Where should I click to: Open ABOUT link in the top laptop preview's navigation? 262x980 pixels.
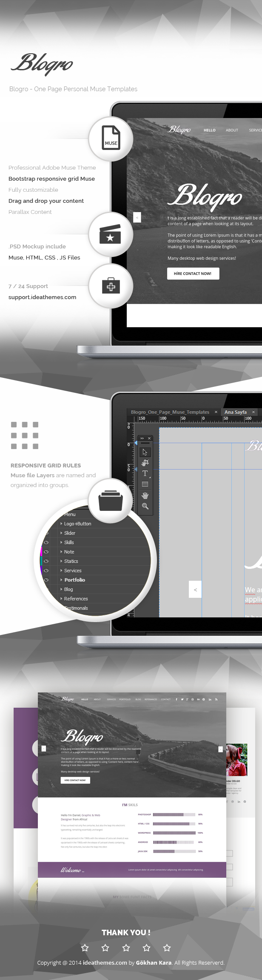click(x=232, y=130)
